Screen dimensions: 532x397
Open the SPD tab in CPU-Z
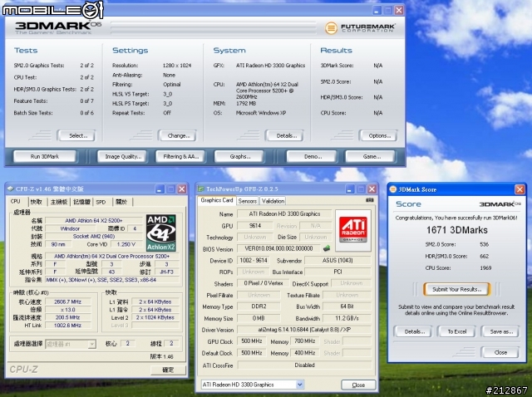tap(101, 202)
